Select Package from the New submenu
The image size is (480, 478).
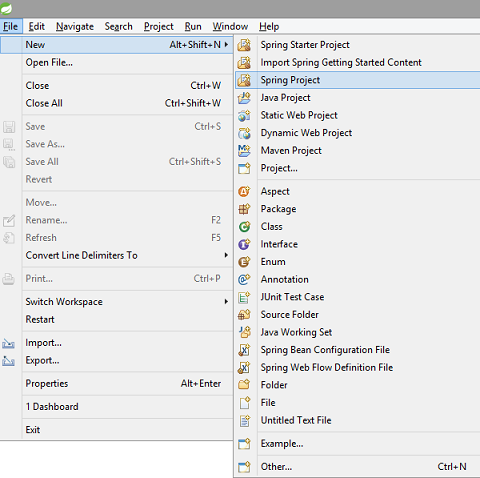pos(358,209)
